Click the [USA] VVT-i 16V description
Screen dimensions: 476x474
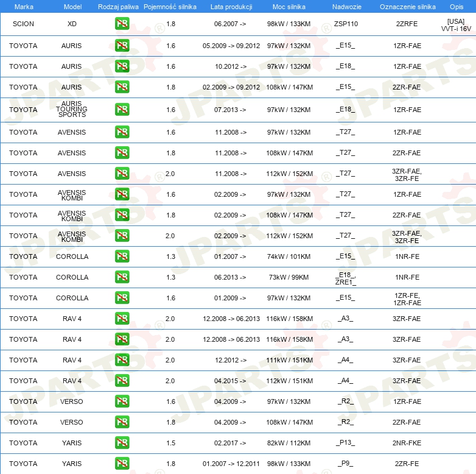tap(456, 25)
